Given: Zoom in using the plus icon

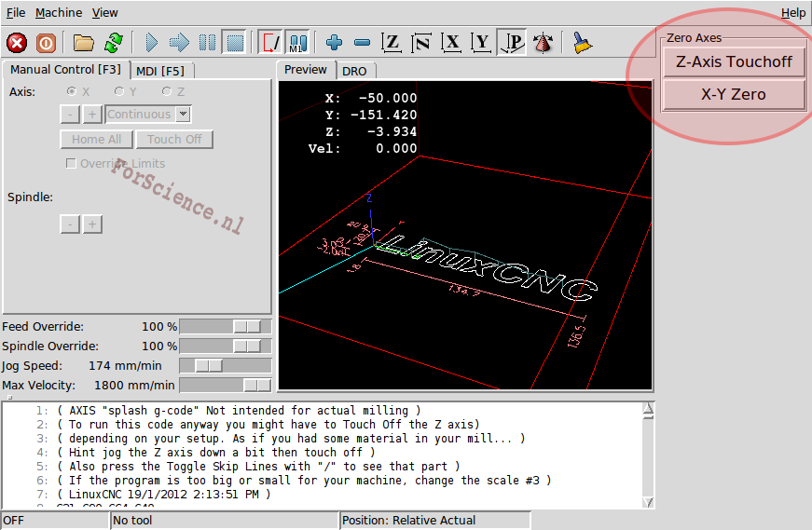Looking at the screenshot, I should [x=335, y=42].
